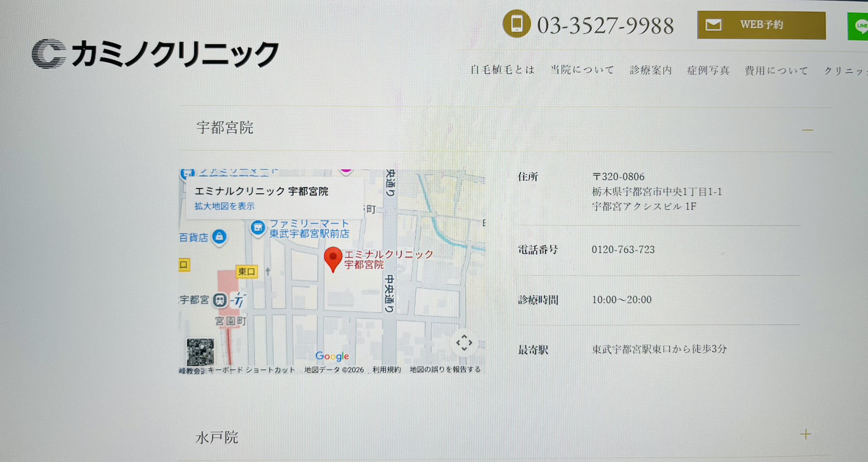Click the phone number 0120-763-723
The height and width of the screenshot is (462, 868).
623,250
